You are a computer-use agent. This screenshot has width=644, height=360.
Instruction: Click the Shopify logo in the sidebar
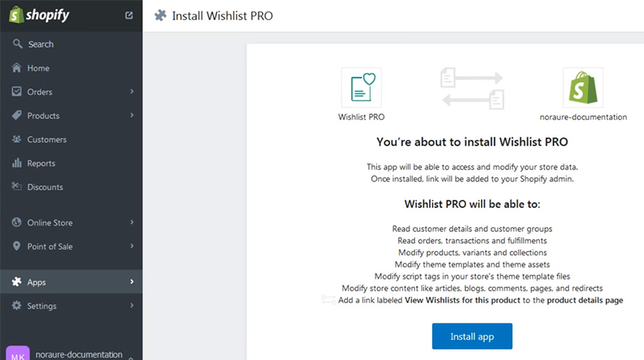(x=39, y=15)
